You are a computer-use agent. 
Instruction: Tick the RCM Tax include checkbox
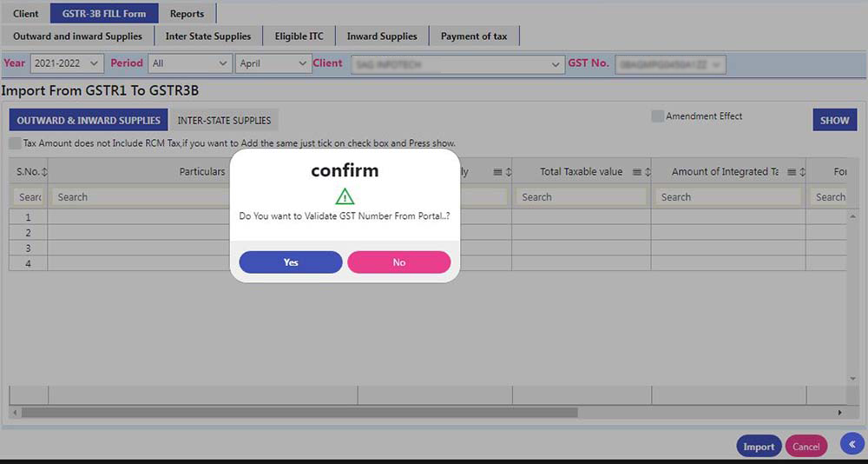(15, 143)
